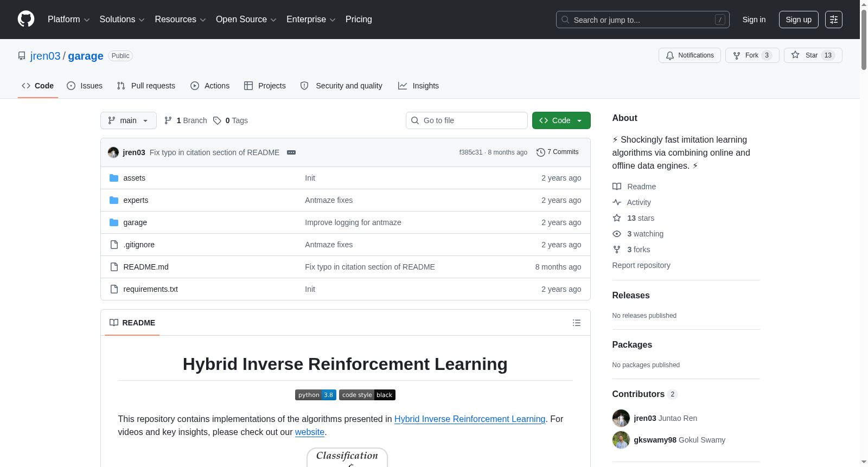Expand the Platform menu
Viewport: 868px width, 467px height.
(x=69, y=20)
